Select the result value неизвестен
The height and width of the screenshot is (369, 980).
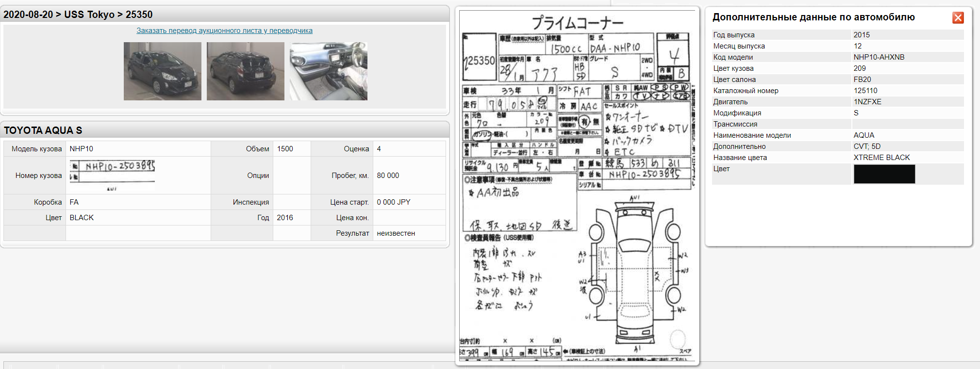point(396,233)
